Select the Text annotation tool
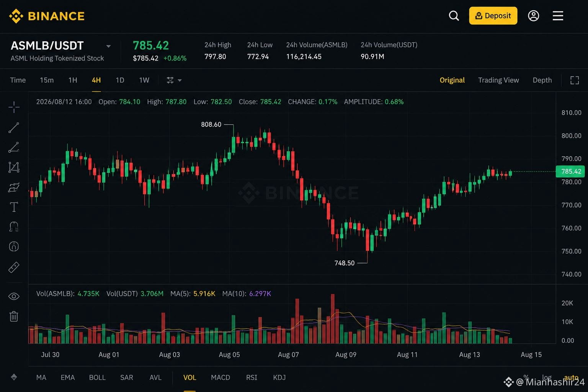This screenshot has height=392, width=588. pyautogui.click(x=14, y=207)
